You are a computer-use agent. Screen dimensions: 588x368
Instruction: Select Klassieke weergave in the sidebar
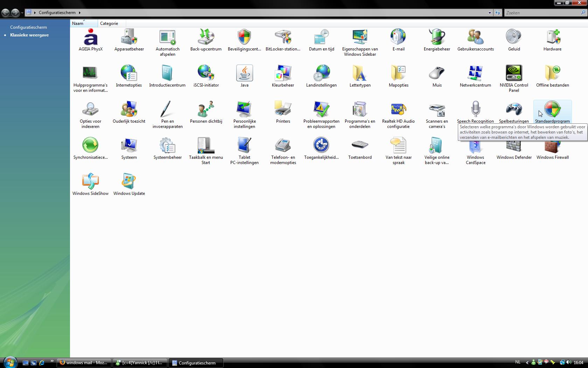[29, 35]
